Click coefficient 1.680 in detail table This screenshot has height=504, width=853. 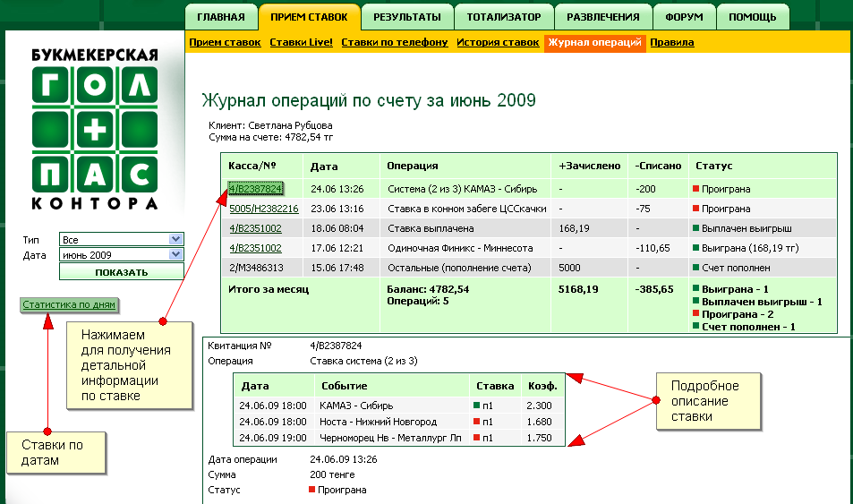click(x=539, y=422)
